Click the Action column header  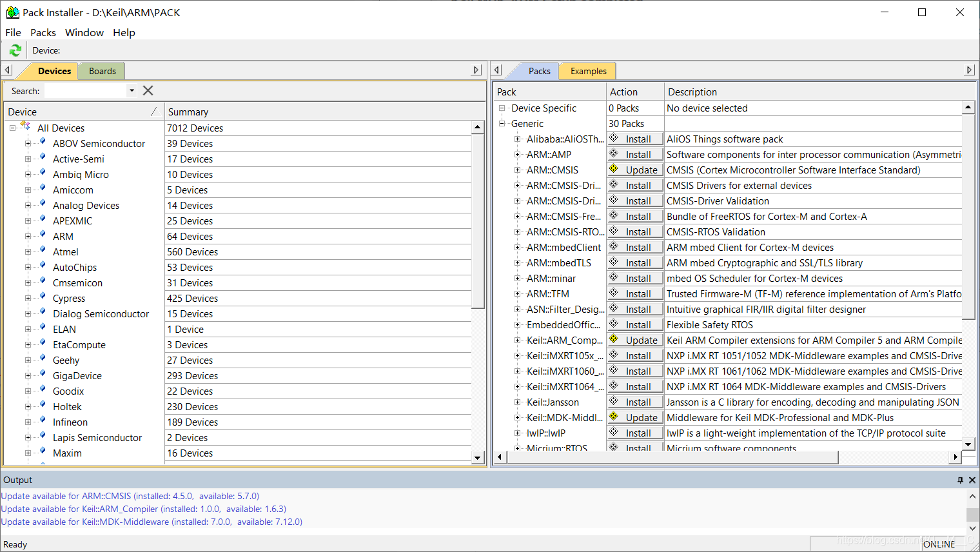pyautogui.click(x=635, y=92)
